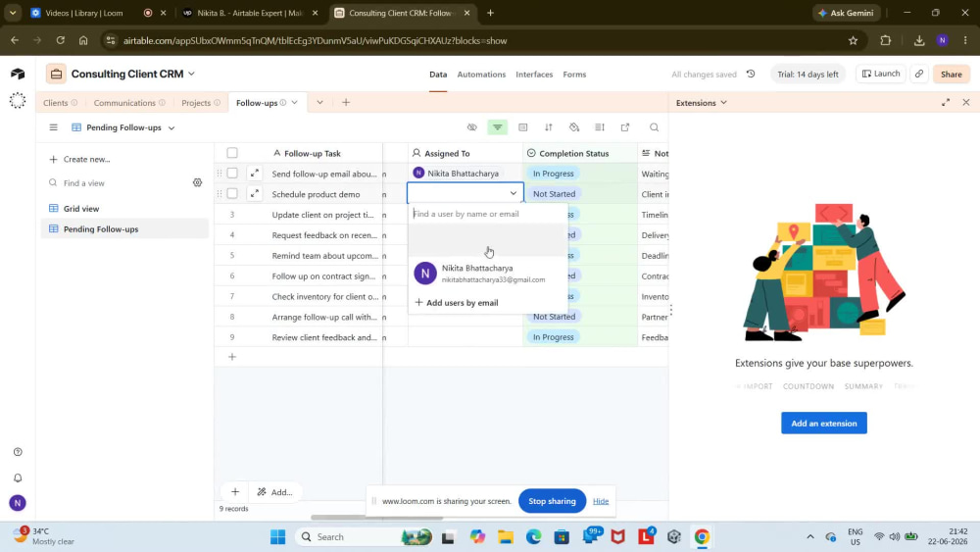Open Windows Start menu

click(277, 537)
